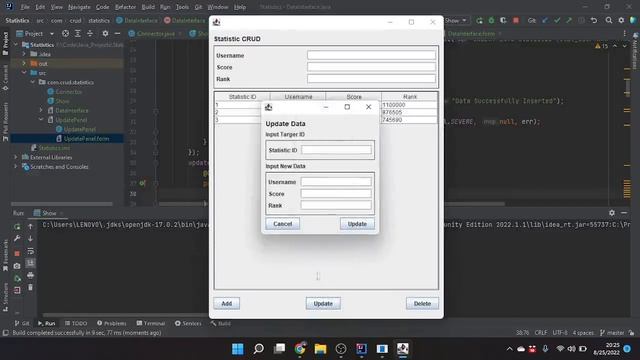Open the Tools menu in IntelliJ
This screenshot has height=360, width=640.
pyautogui.click(x=182, y=7)
